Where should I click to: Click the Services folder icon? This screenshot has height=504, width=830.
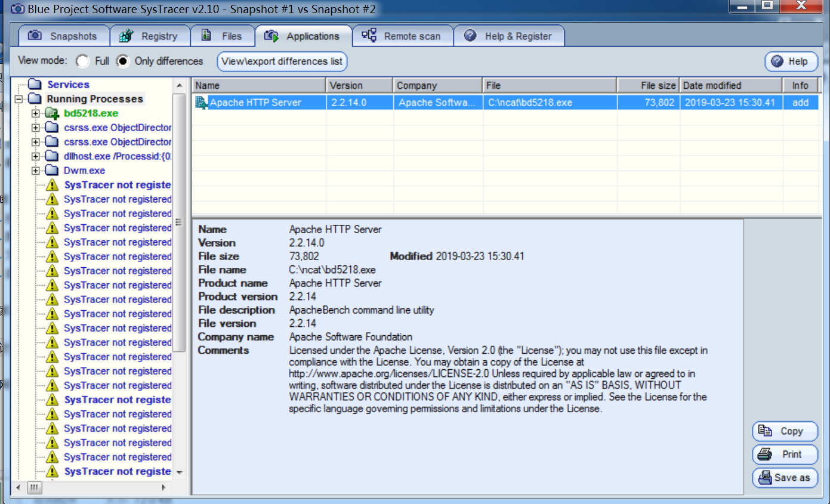click(35, 85)
